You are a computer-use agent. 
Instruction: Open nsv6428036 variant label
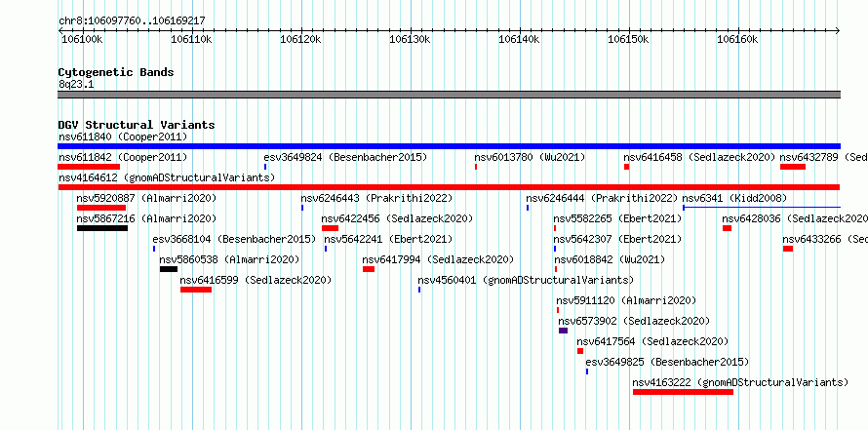pyautogui.click(x=795, y=218)
